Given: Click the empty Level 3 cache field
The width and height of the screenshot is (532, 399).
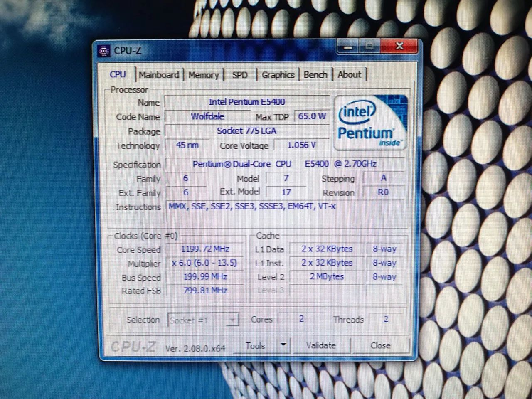Looking at the screenshot, I should pyautogui.click(x=327, y=291).
